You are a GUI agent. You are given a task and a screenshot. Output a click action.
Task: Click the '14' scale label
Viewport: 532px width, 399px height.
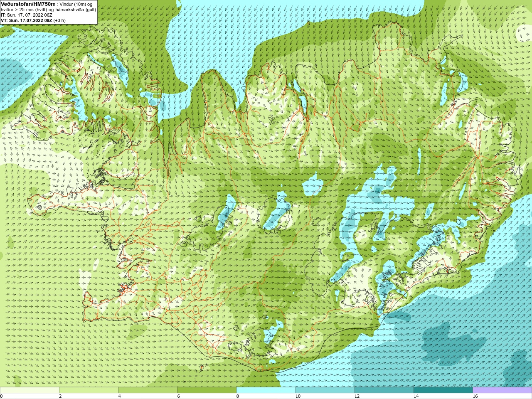point(416,396)
